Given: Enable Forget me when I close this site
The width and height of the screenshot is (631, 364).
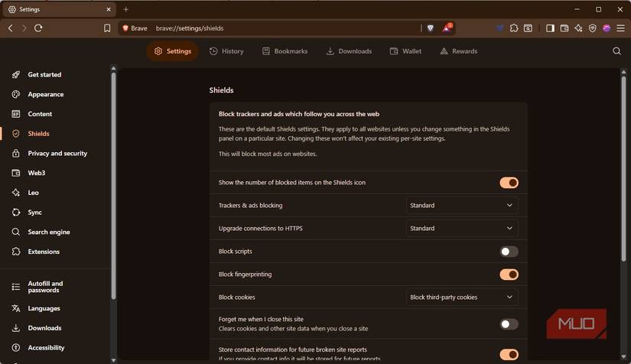Looking at the screenshot, I should (509, 324).
